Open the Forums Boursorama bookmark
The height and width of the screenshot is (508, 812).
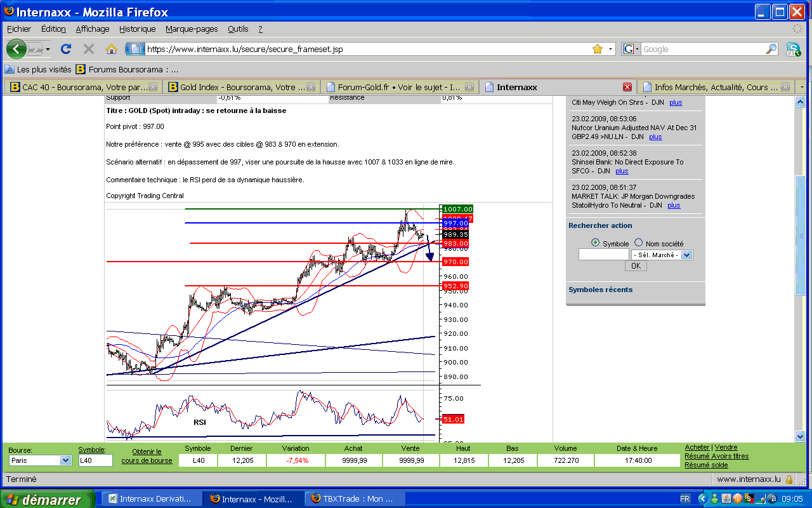tap(127, 69)
